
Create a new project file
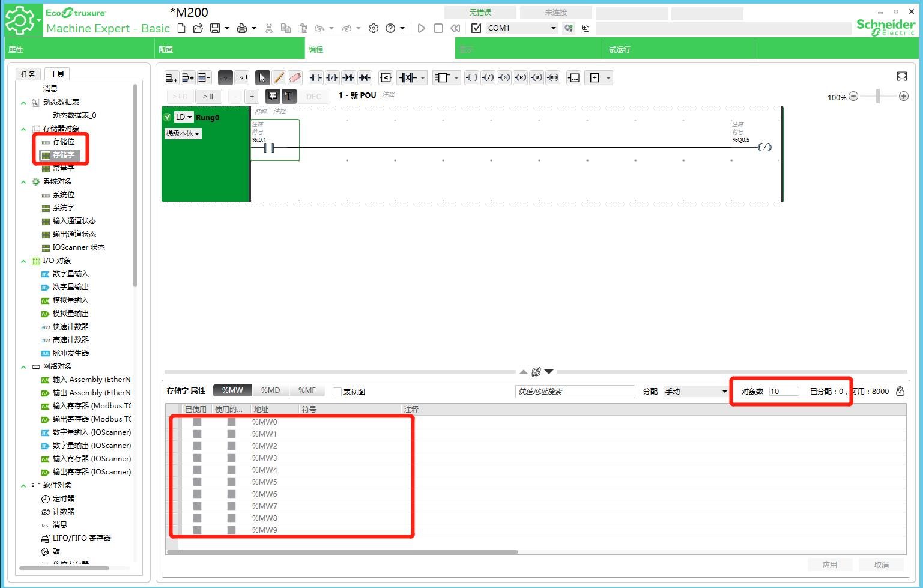[x=181, y=28]
